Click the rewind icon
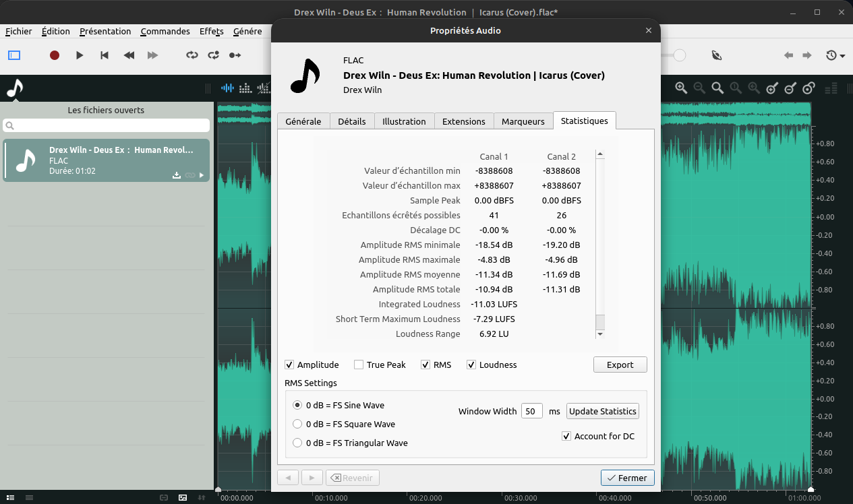 [129, 55]
